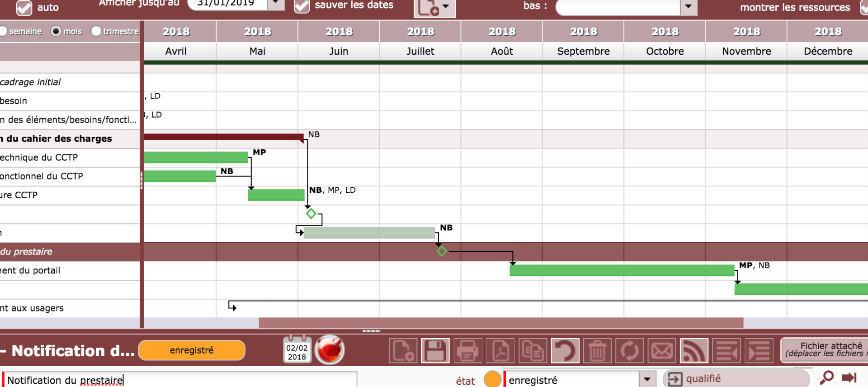Screen dimensions: 868x387
Task: Click the état orange color indicator
Action: [492, 379]
